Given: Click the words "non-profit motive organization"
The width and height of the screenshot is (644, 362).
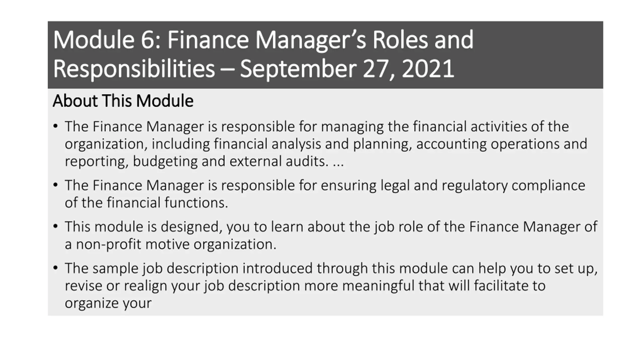Looking at the screenshot, I should [176, 244].
